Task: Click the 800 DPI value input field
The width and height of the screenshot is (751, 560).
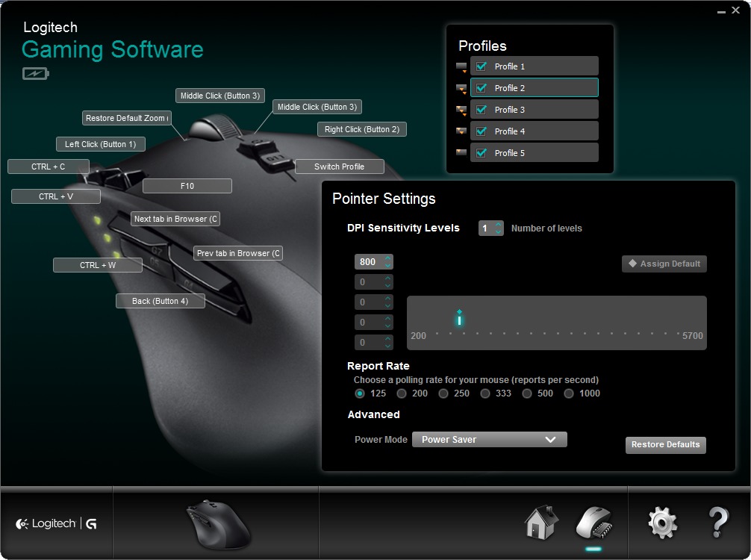Action: [x=370, y=261]
